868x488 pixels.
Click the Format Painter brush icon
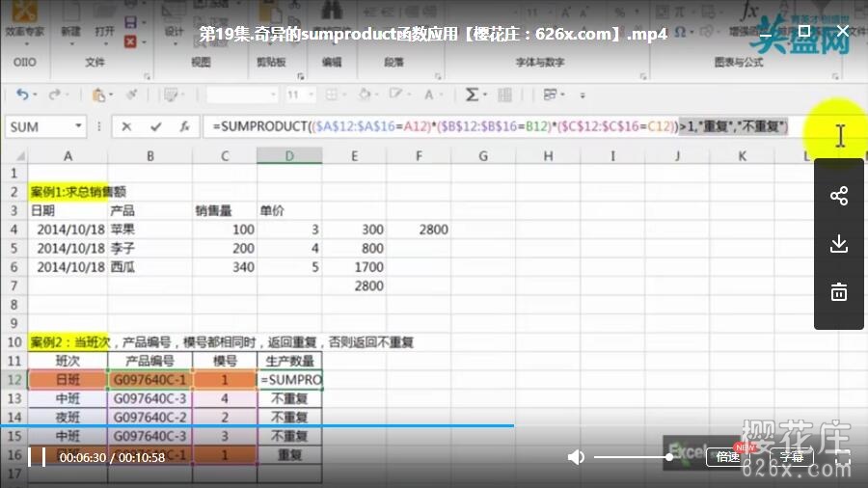[131, 95]
